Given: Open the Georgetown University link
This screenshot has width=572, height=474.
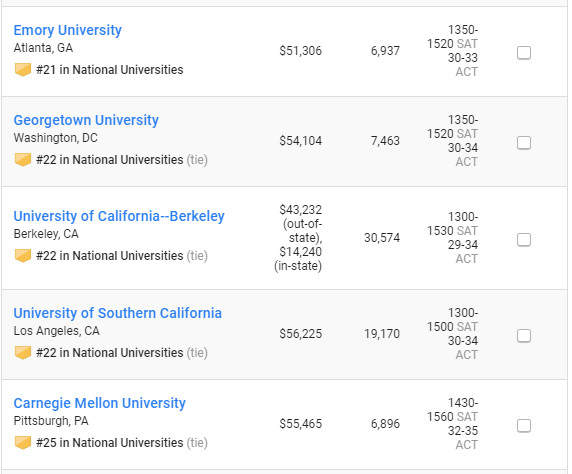Looking at the screenshot, I should point(86,120).
